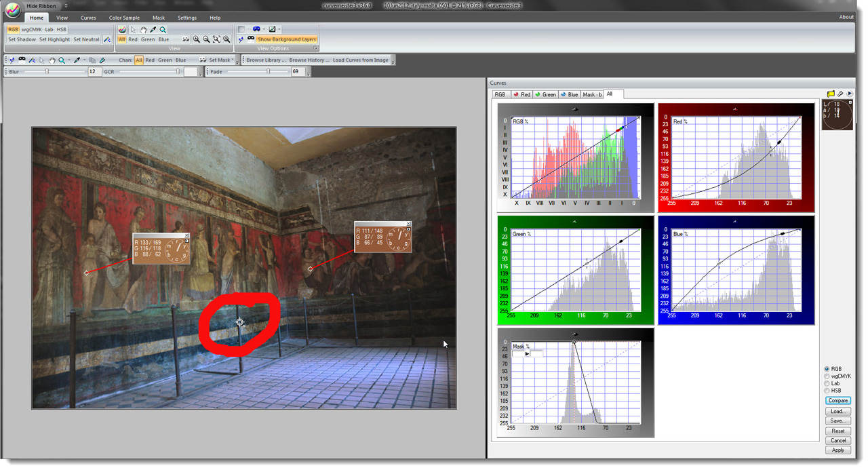
Task: Click the Lab readout thumbnail in Curves panel
Action: click(837, 115)
